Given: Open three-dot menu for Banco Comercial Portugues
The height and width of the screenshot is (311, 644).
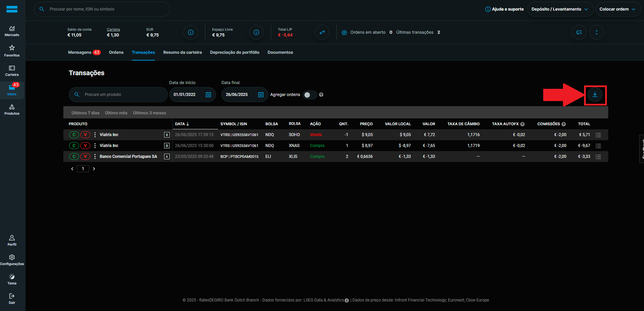Looking at the screenshot, I should coord(95,157).
